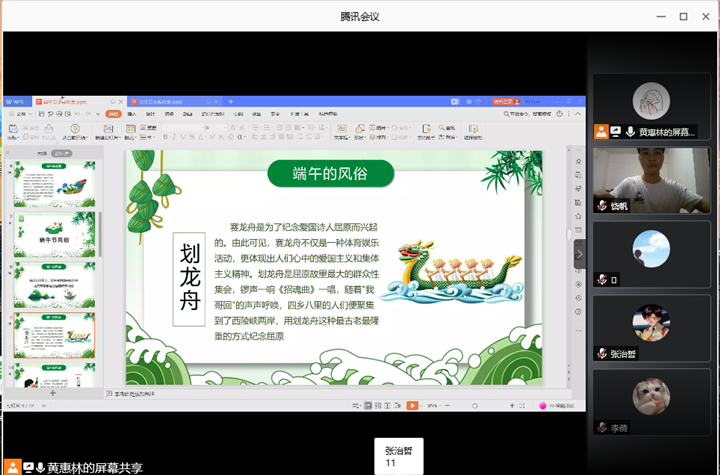
Task: Click the print icon in WPS quick toolbar
Action: [59, 113]
